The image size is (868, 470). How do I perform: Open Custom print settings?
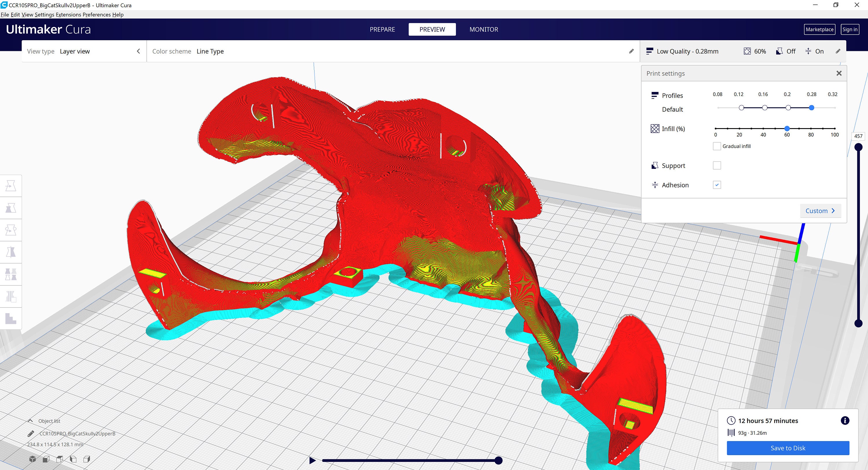[820, 211]
